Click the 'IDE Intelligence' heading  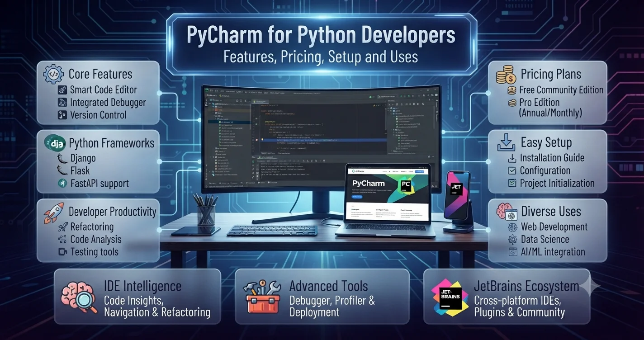tap(142, 286)
